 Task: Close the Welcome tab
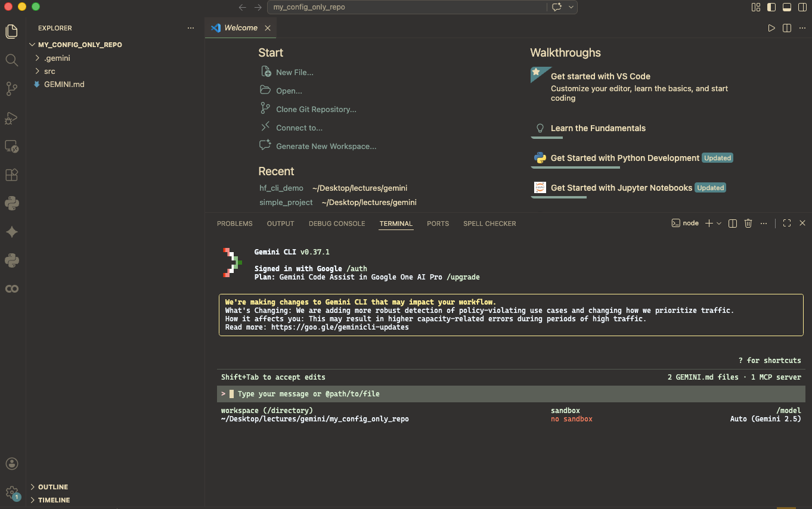click(x=268, y=28)
